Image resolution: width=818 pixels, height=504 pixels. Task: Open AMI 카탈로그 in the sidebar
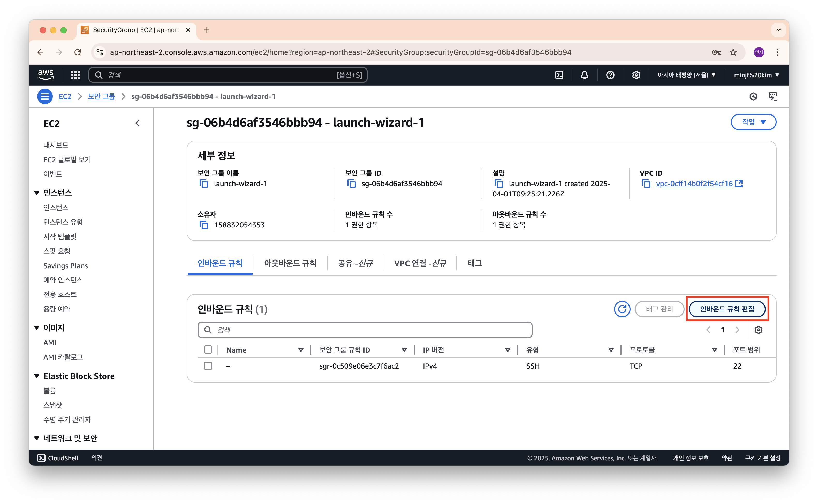(63, 357)
